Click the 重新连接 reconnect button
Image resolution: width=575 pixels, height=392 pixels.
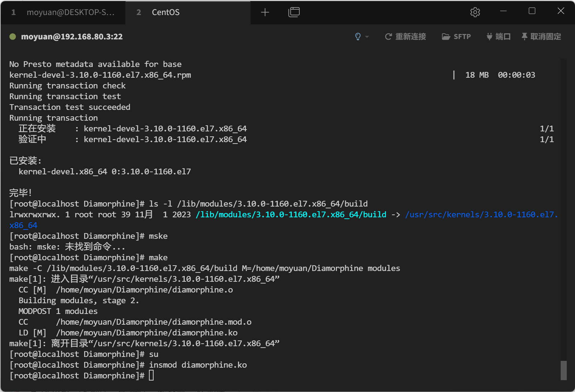[405, 37]
